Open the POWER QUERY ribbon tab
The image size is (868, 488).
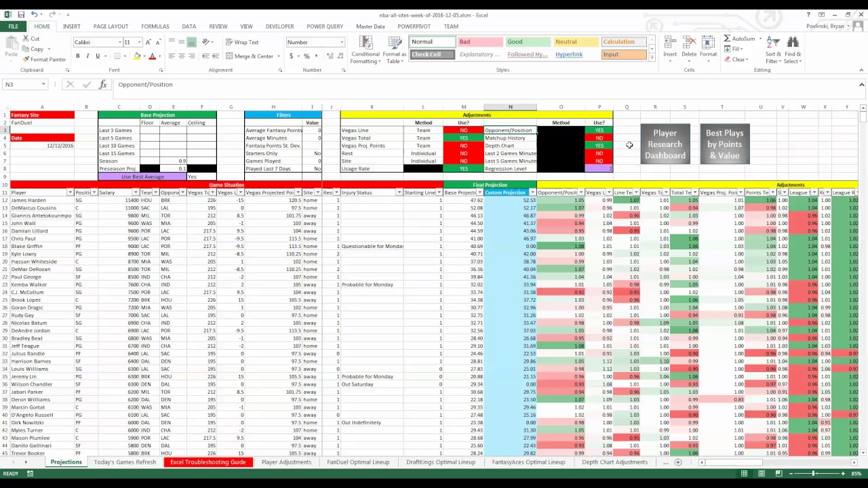[x=325, y=26]
